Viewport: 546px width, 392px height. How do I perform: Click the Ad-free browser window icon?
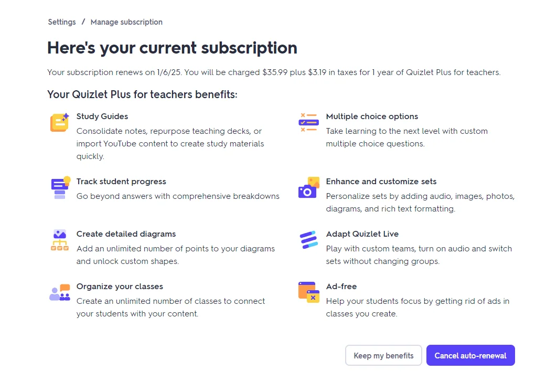(x=309, y=292)
